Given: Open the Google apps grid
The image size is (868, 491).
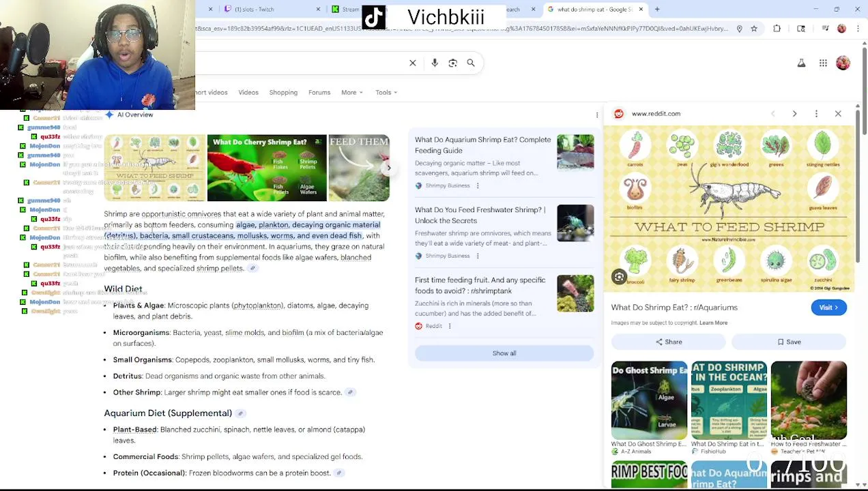Looking at the screenshot, I should coord(823,63).
